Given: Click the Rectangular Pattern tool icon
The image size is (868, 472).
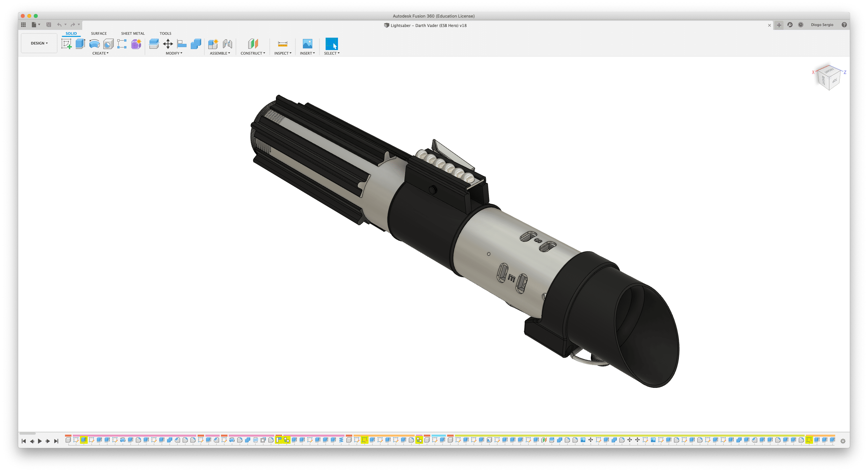Looking at the screenshot, I should tap(122, 44).
